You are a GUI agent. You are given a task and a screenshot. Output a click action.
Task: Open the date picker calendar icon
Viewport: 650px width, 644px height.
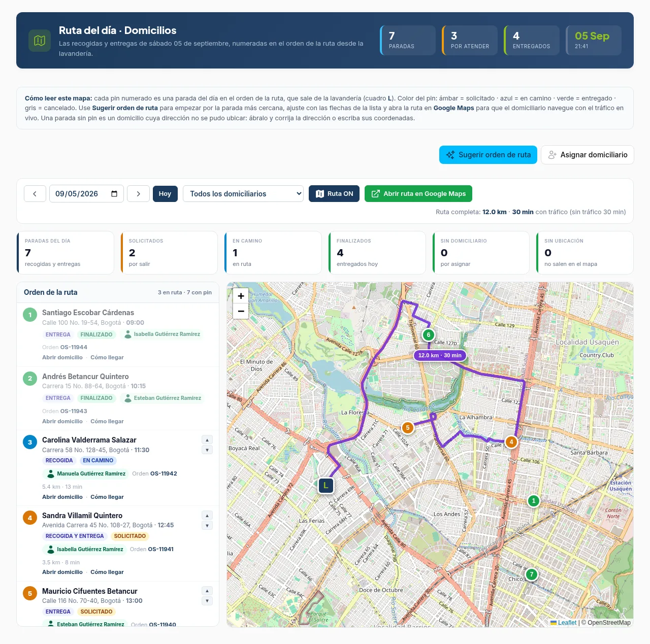pyautogui.click(x=114, y=194)
